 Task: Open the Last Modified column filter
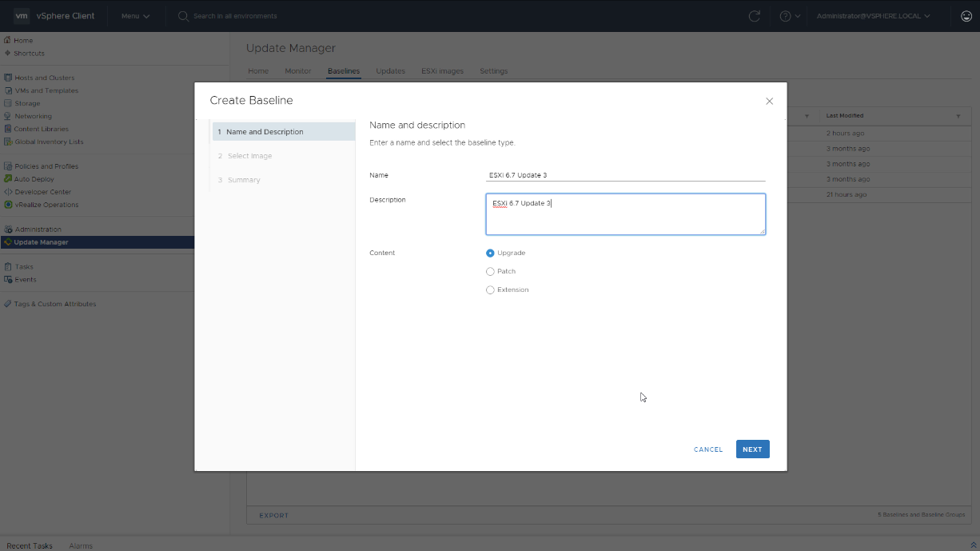pos(958,116)
